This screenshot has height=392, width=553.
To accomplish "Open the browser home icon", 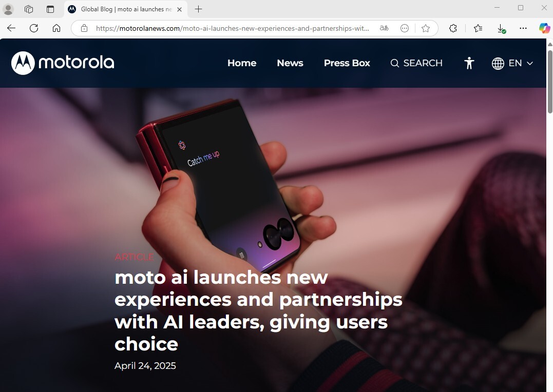I will click(x=56, y=28).
